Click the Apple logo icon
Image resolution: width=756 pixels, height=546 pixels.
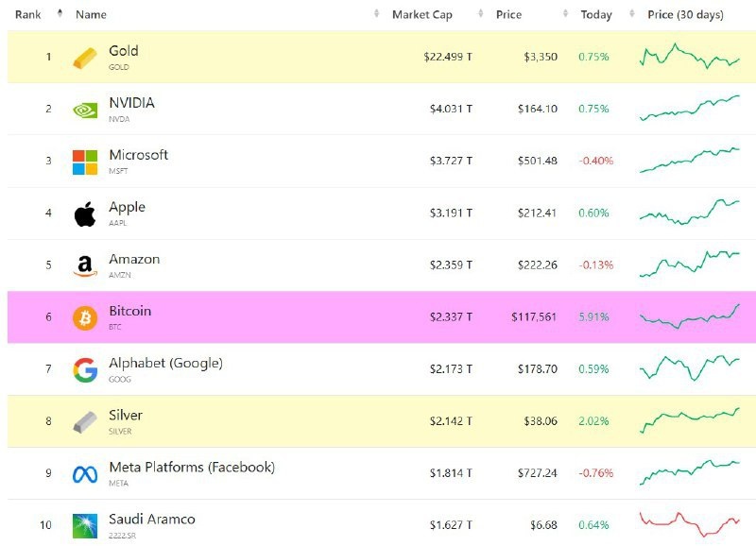coord(85,214)
